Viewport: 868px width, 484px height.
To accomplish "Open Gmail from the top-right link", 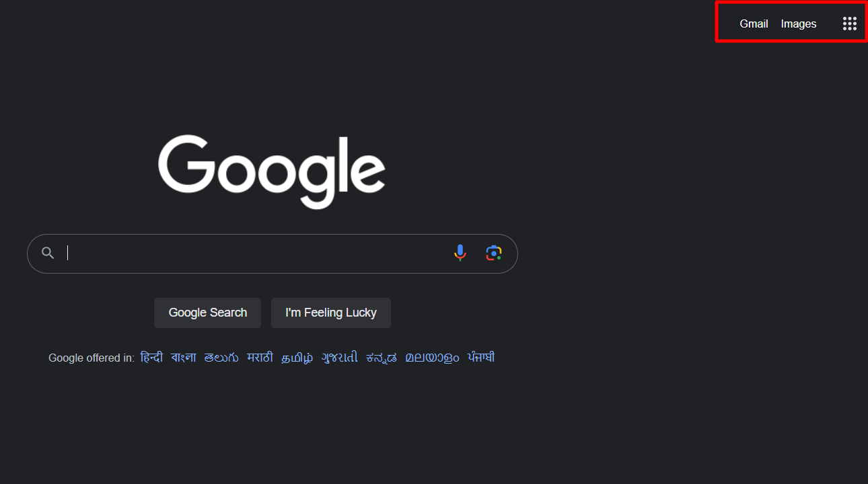I will [754, 24].
